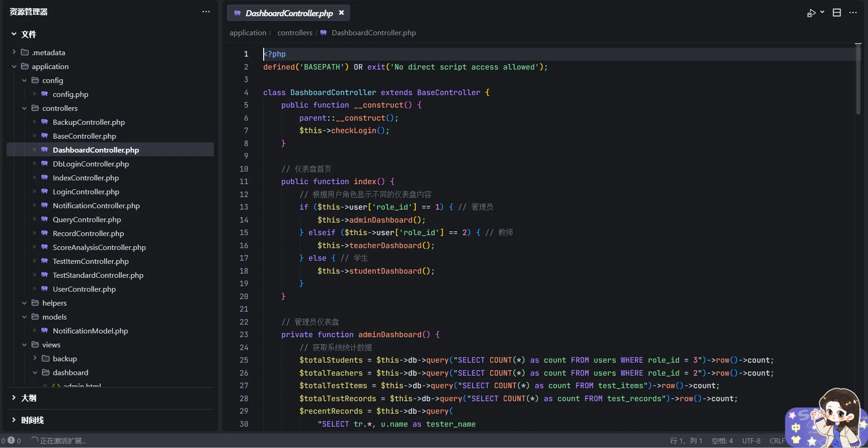
Task: Open the run configuration dropdown arrow
Action: click(822, 13)
